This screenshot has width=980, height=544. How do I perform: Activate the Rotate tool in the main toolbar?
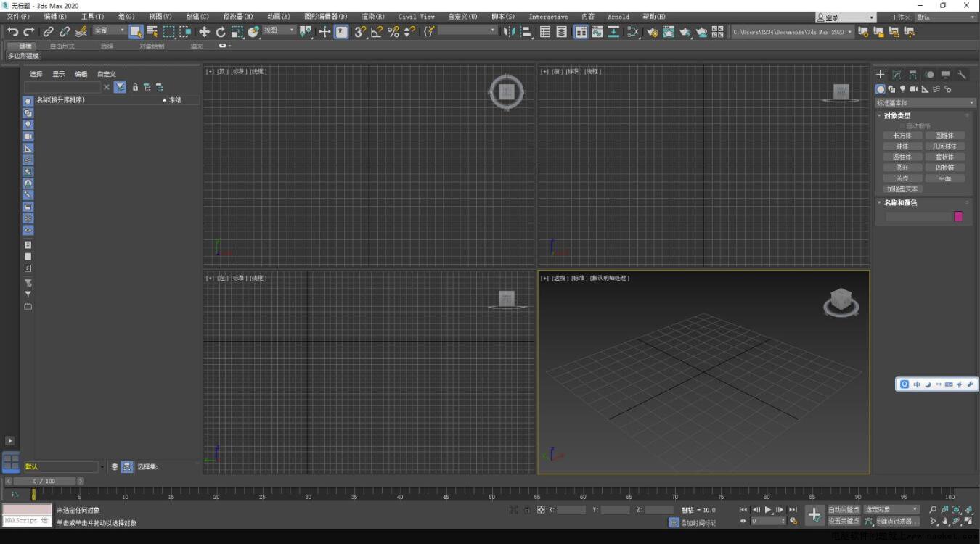pos(221,32)
